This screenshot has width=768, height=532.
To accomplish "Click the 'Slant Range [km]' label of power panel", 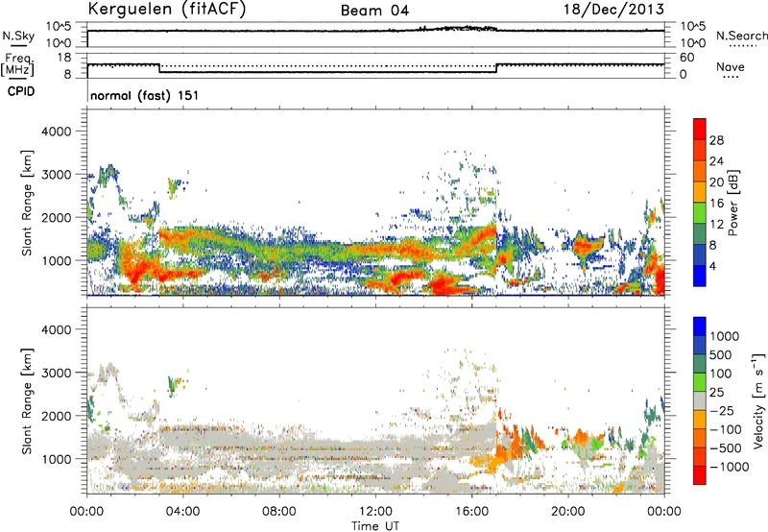I will tap(27, 203).
